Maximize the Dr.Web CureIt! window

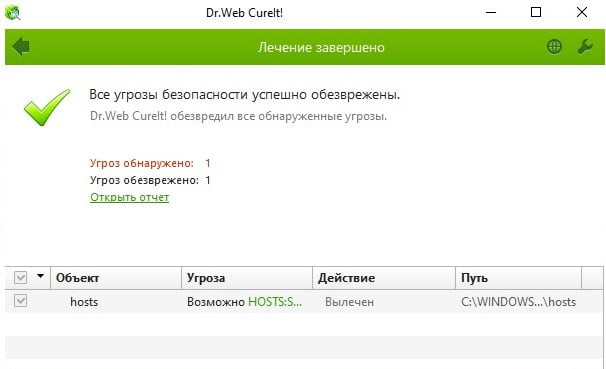[536, 12]
